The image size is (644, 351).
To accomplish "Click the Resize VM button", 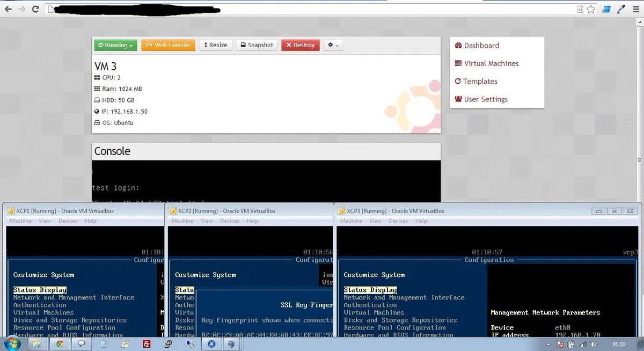I will click(x=216, y=45).
